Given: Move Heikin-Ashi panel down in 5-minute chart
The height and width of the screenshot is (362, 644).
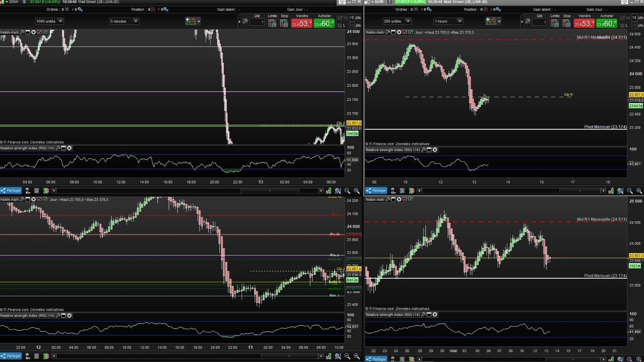Looking at the screenshot, I should point(39,32).
